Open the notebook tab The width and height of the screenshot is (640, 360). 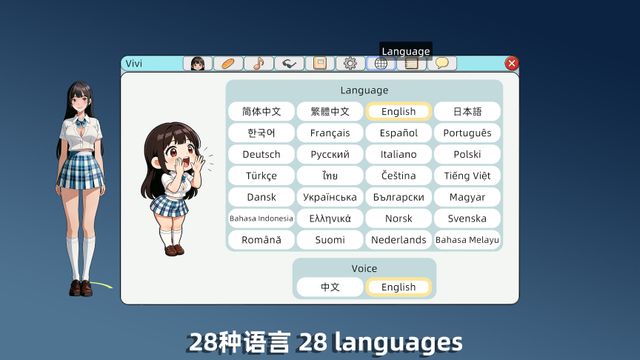pyautogui.click(x=411, y=63)
